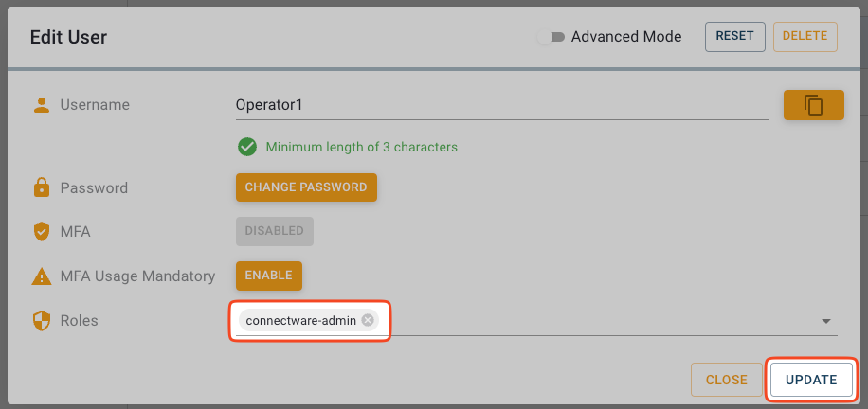Enable MFA Usage Mandatory
This screenshot has height=409, width=868.
pyautogui.click(x=269, y=276)
